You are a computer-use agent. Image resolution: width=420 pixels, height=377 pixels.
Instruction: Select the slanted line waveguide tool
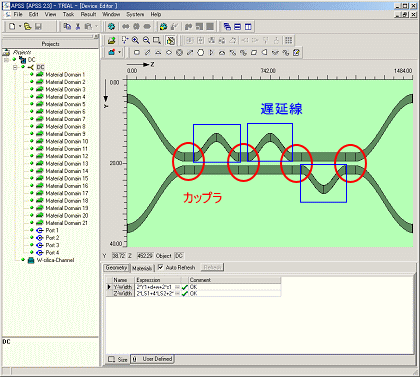pos(147,53)
